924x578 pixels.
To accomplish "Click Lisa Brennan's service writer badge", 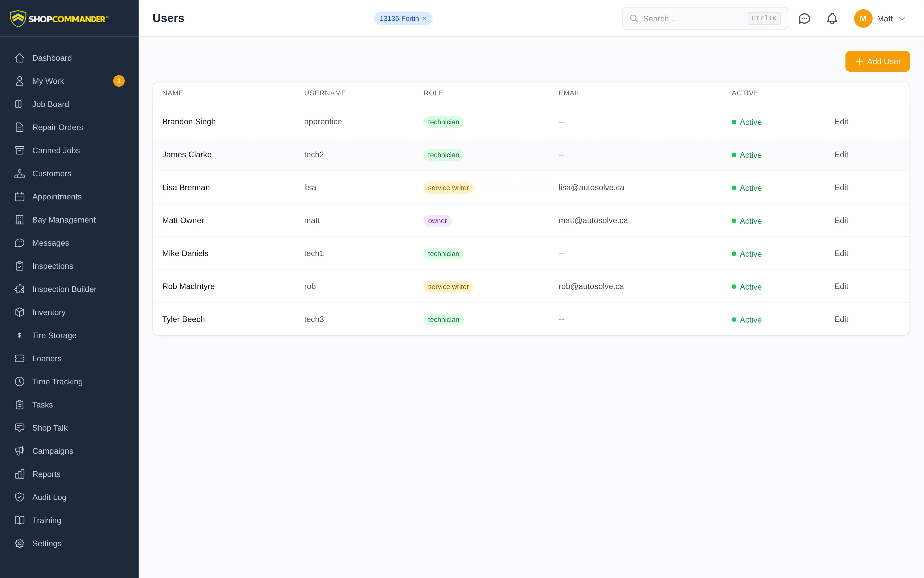I will click(448, 188).
